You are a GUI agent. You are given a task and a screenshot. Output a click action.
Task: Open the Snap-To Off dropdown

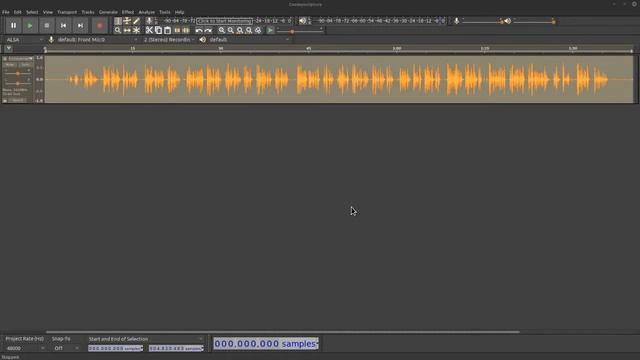65,349
